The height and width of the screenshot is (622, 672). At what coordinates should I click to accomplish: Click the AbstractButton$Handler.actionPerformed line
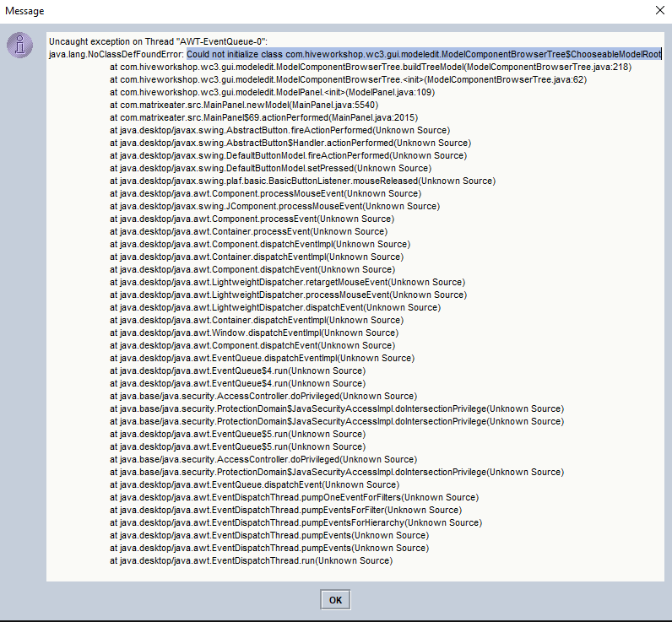tap(290, 143)
